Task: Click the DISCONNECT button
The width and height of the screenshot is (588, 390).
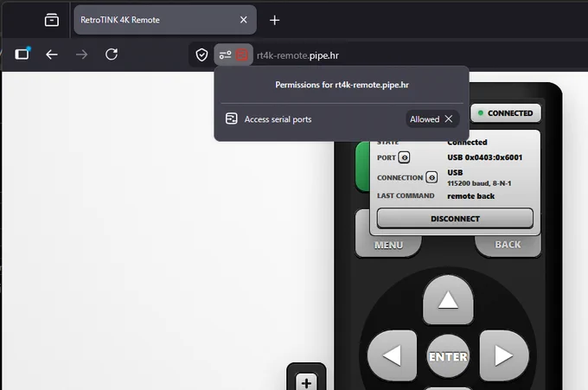Action: pos(455,219)
